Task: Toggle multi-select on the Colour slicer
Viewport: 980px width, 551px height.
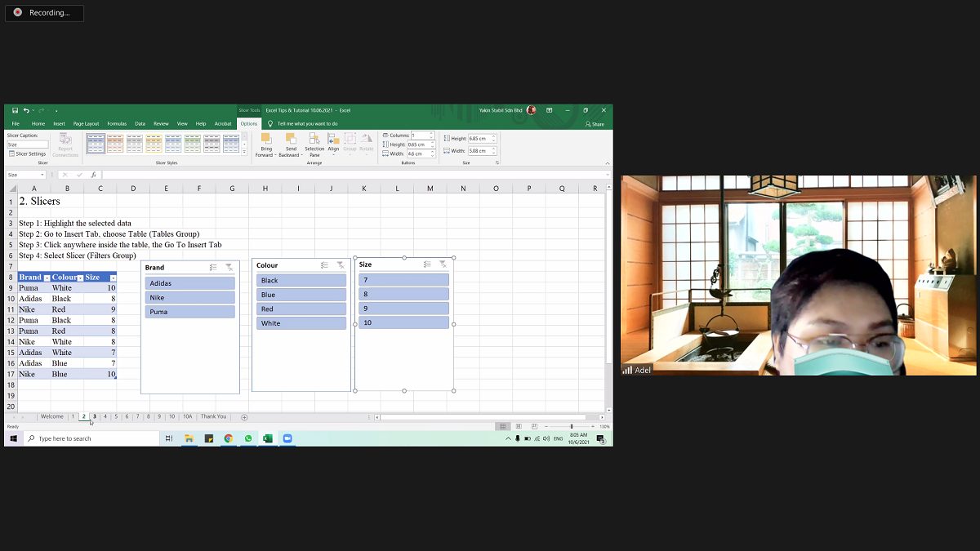Action: tap(324, 265)
